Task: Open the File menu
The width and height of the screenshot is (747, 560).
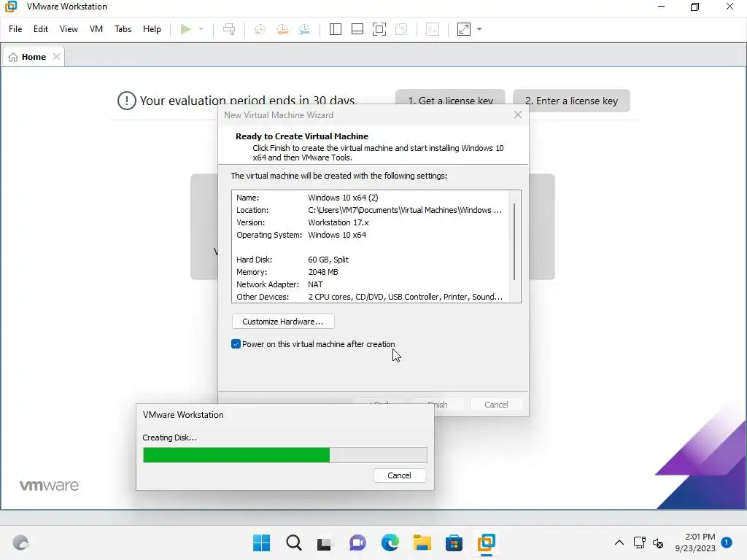Action: pyautogui.click(x=15, y=29)
